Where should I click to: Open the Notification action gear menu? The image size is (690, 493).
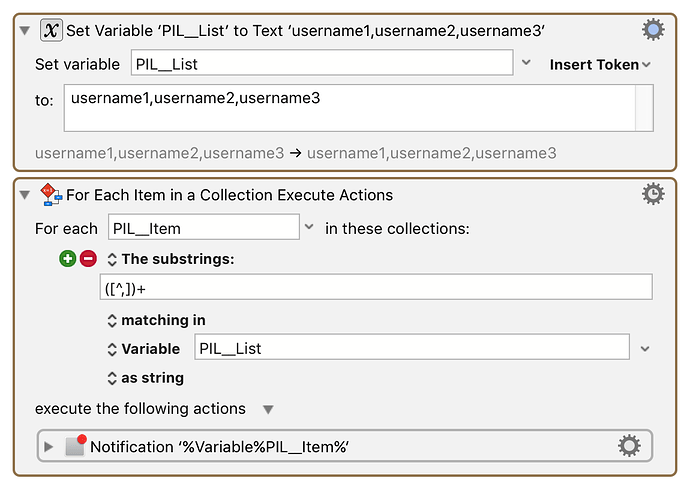pos(629,446)
